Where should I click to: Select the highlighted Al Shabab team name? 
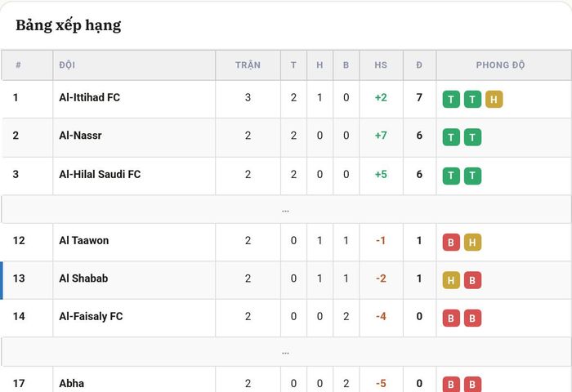pyautogui.click(x=83, y=278)
